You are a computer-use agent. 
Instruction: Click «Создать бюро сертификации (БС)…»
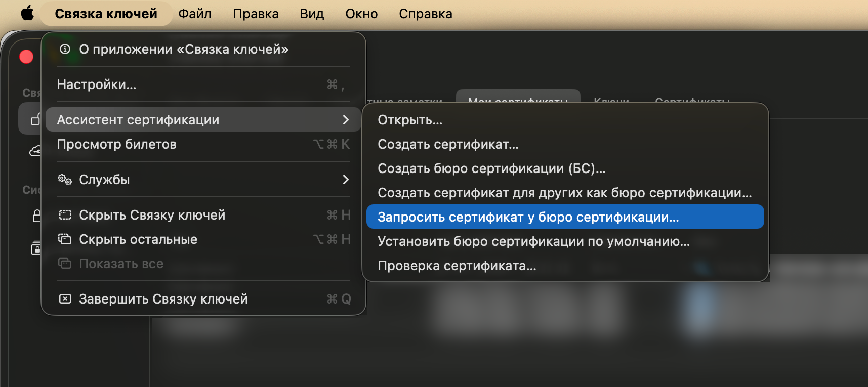[x=491, y=168]
